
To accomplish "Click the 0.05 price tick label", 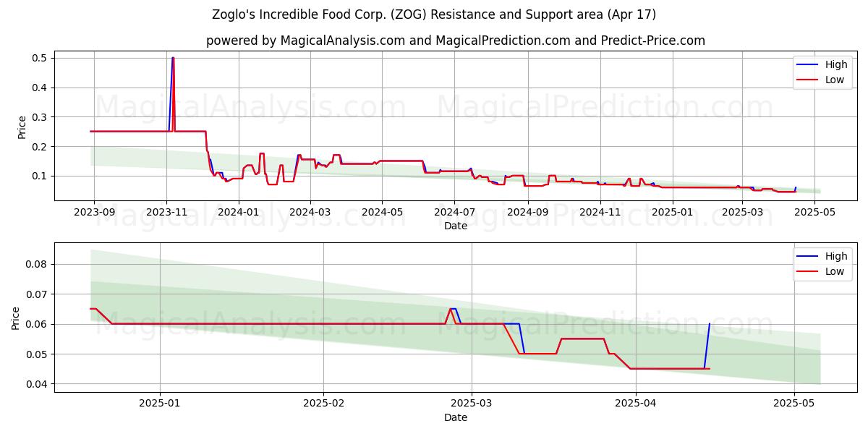I will pyautogui.click(x=38, y=354).
